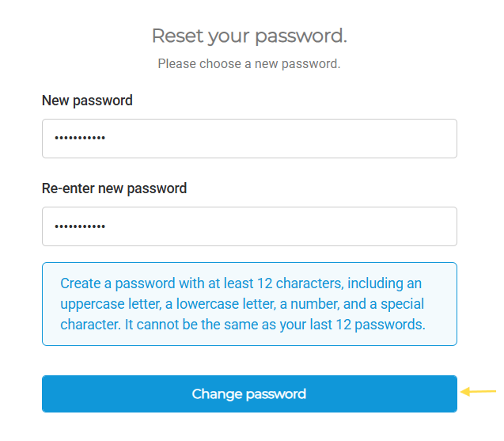
Task: Click masked dots in the Re-enter password field
Action: tap(79, 226)
